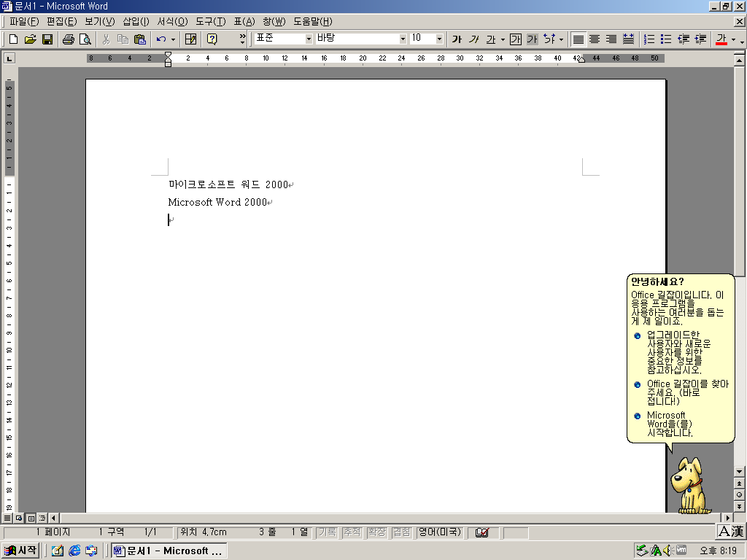Open Print Preview from the toolbar
This screenshot has width=747, height=560.
tap(85, 39)
